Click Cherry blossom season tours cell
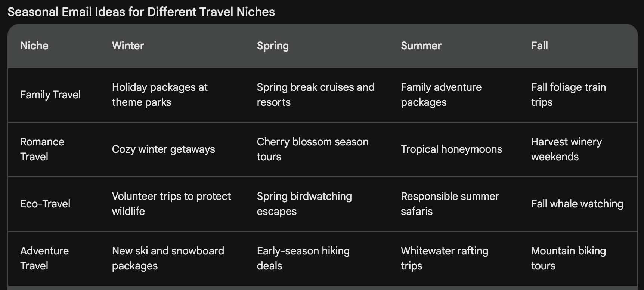The width and height of the screenshot is (644, 290). pyautogui.click(x=313, y=149)
